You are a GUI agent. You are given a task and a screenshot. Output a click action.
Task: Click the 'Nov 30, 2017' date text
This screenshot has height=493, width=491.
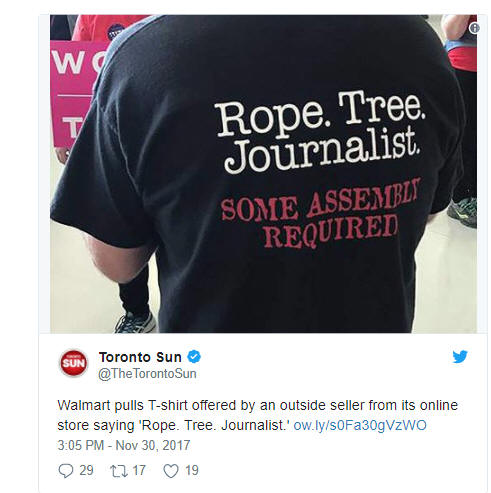click(153, 445)
